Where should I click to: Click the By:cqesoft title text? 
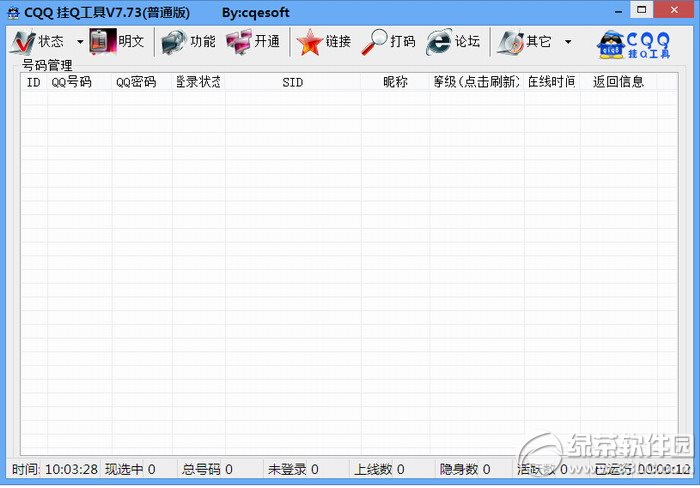255,13
